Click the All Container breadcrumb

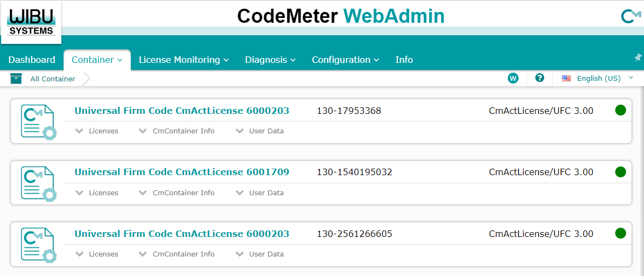[x=53, y=79]
